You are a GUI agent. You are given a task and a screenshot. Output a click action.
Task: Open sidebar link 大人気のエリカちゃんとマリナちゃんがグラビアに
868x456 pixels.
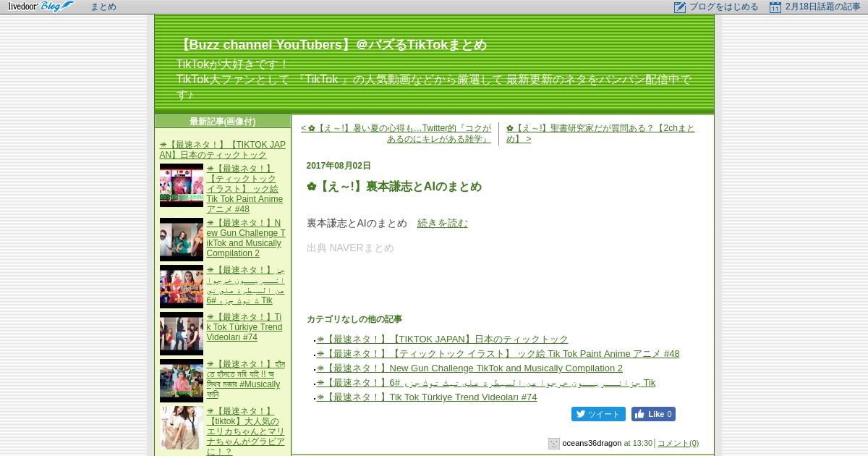tap(246, 431)
